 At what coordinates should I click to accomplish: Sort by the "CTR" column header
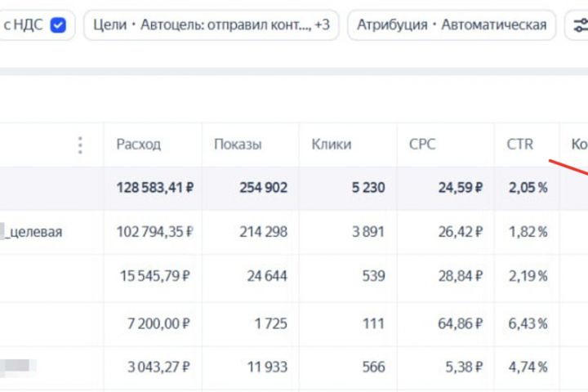[x=519, y=145]
